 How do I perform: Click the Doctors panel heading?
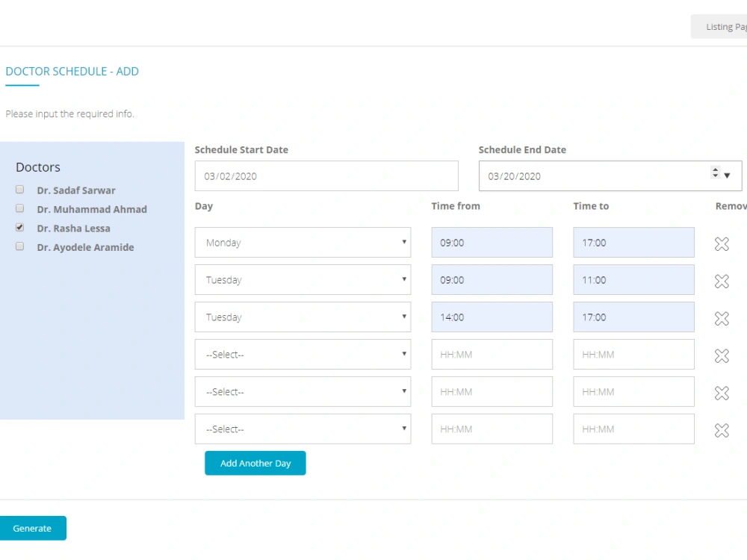tap(38, 167)
